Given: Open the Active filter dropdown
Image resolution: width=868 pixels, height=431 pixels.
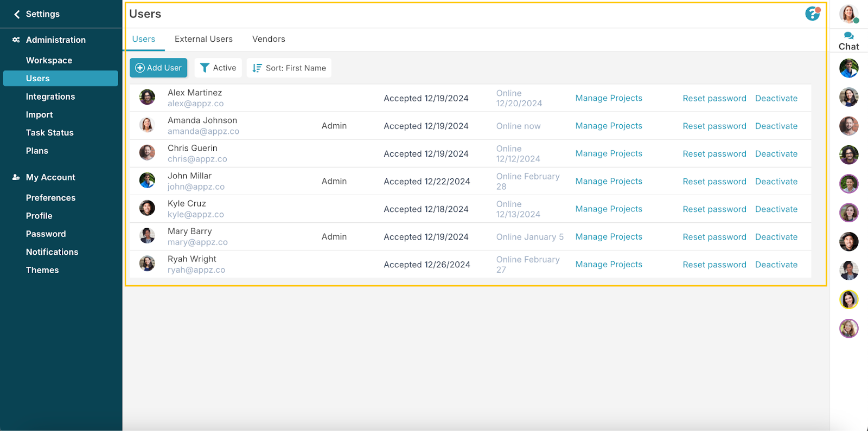Looking at the screenshot, I should [x=218, y=68].
